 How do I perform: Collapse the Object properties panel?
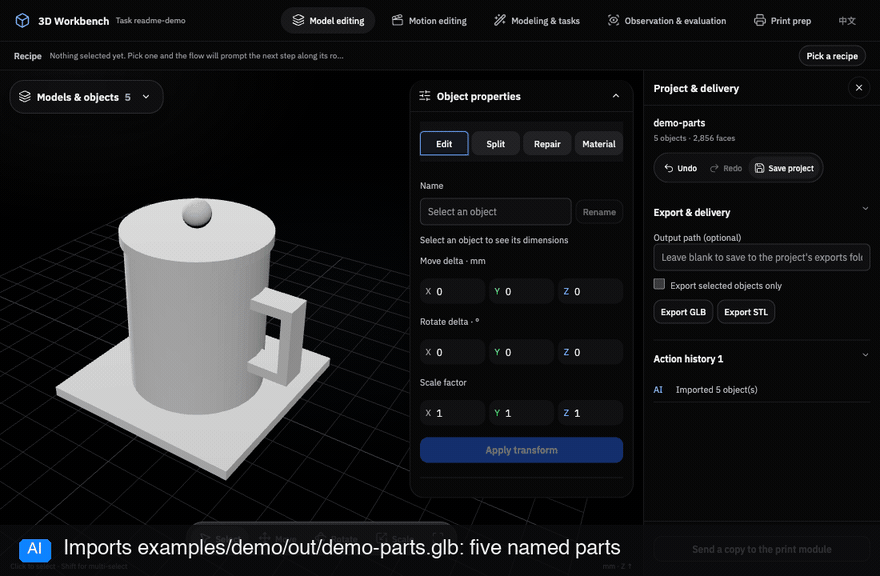616,96
